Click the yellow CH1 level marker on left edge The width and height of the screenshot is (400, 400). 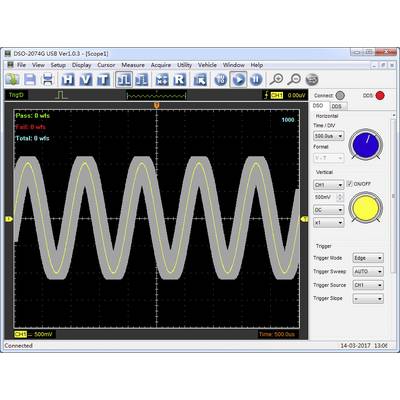9,219
